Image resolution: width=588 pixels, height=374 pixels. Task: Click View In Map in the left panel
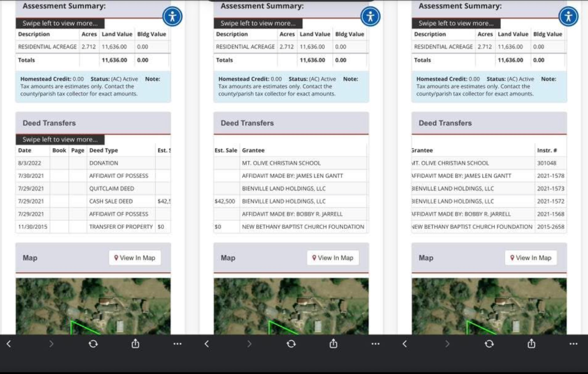pos(135,258)
